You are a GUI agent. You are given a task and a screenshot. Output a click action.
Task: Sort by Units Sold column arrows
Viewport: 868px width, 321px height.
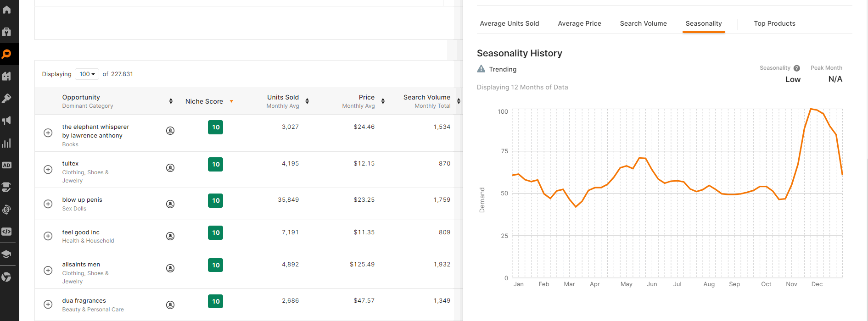[307, 101]
